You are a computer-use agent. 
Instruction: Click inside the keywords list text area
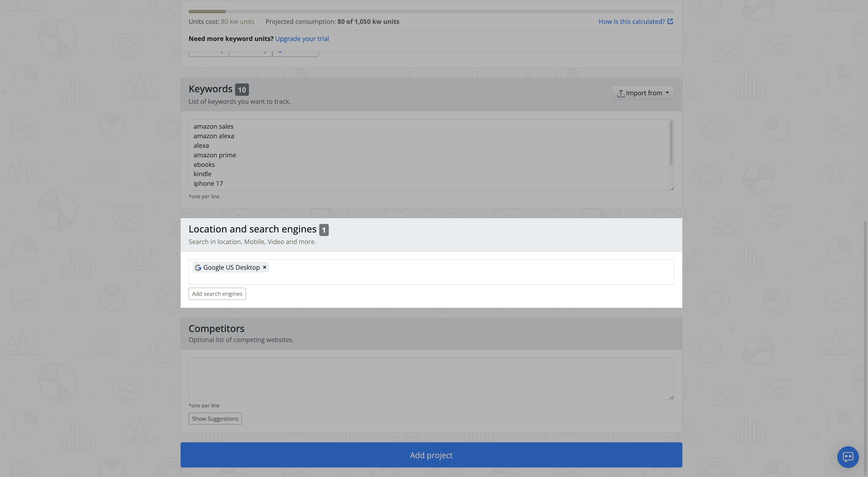[x=428, y=155]
